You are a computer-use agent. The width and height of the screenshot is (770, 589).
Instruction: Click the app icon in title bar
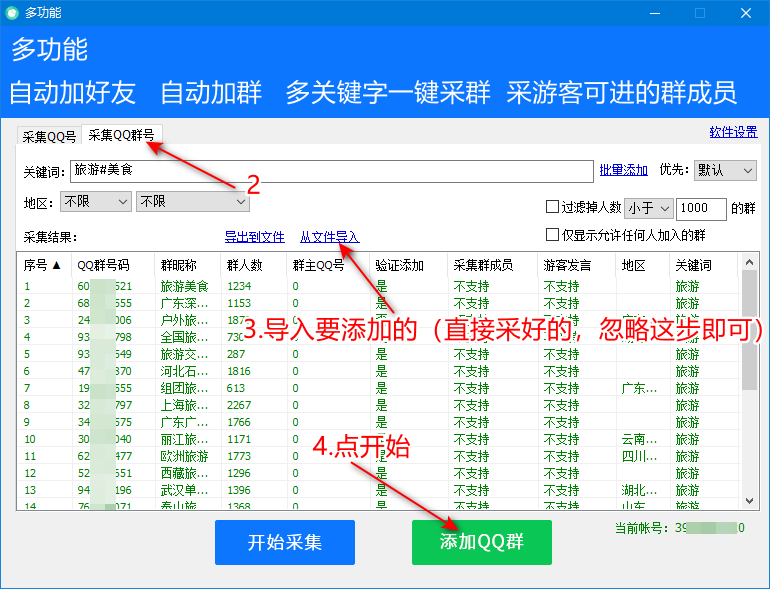12,13
